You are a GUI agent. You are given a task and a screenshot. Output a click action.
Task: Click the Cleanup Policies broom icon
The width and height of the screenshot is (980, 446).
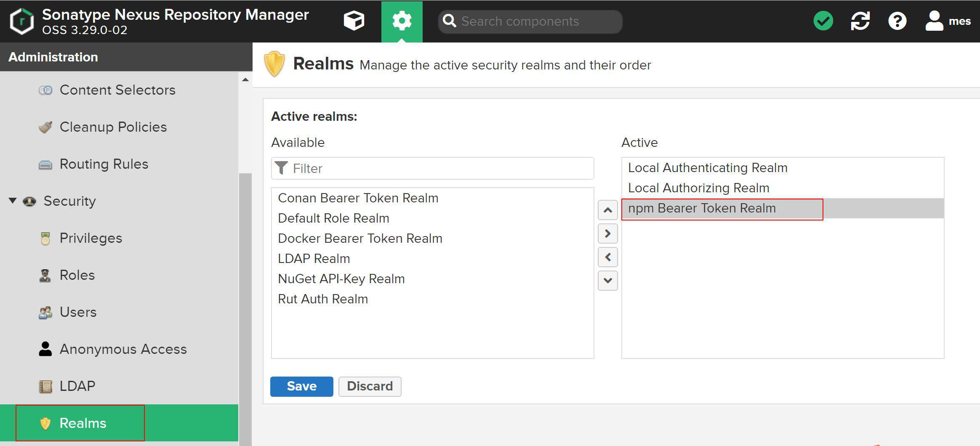(45, 127)
